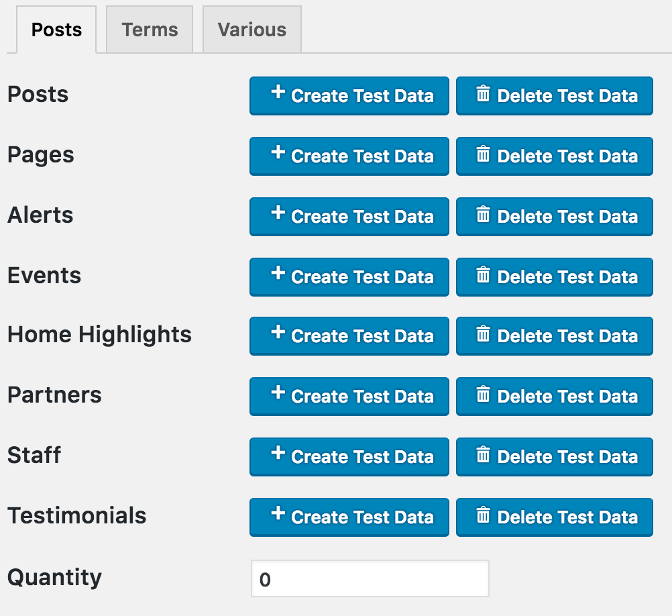Screen dimensions: 672x616
Task: Open the Various tab
Action: click(251, 30)
